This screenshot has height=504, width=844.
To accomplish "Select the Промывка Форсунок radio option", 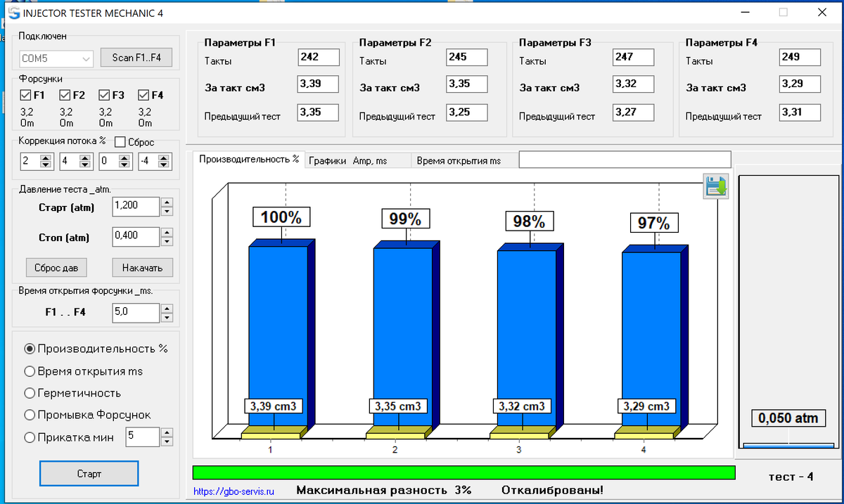I will coord(30,415).
